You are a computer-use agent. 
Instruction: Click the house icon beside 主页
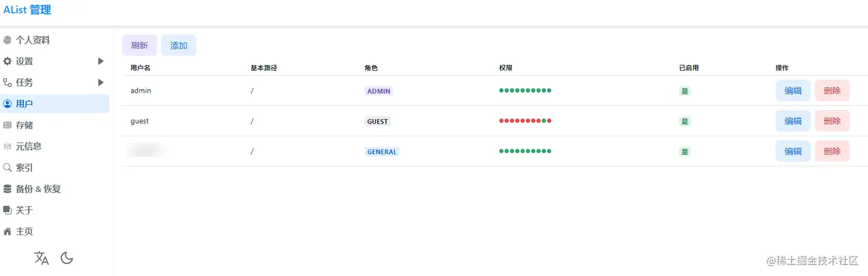pos(7,232)
